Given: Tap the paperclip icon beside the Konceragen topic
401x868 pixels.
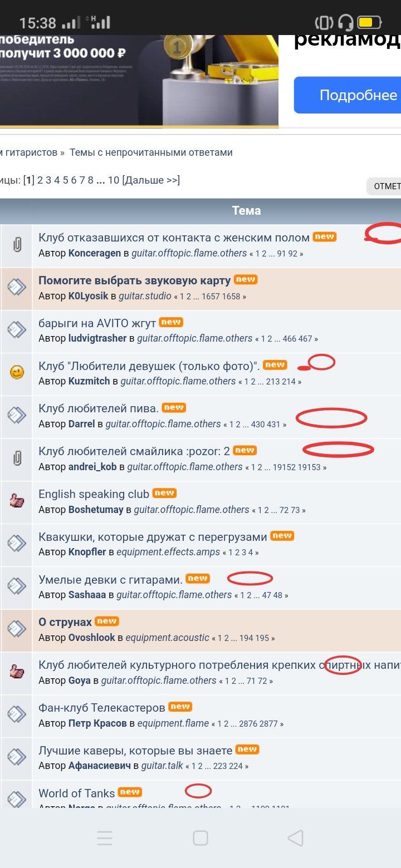Looking at the screenshot, I should (x=17, y=244).
